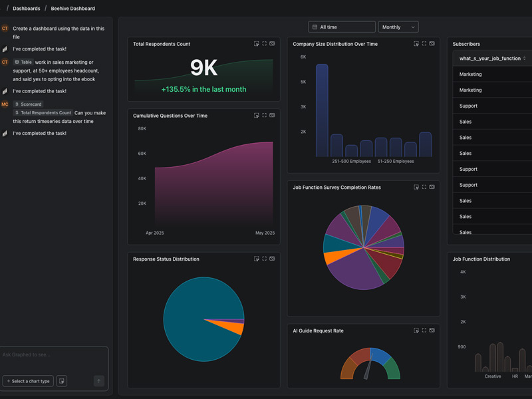Viewport: 532px width, 399px height.
Task: Go to Dashboards breadcrumb
Action: [27, 9]
